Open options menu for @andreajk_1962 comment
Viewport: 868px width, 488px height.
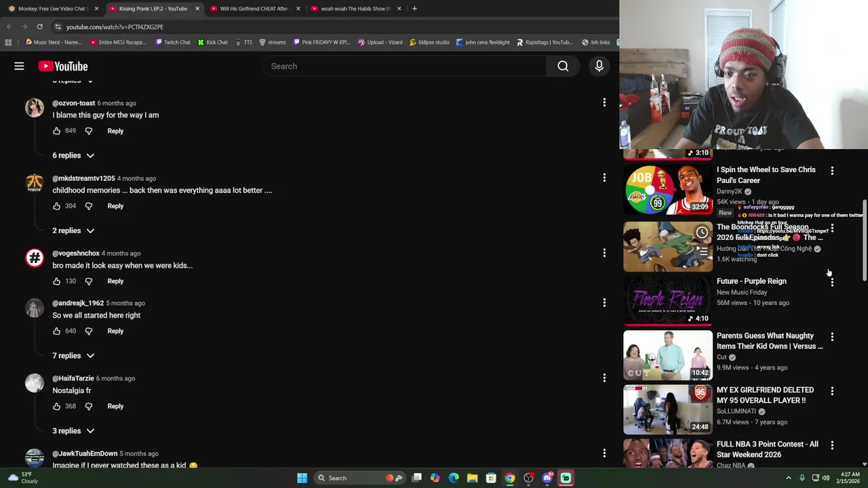coord(604,302)
